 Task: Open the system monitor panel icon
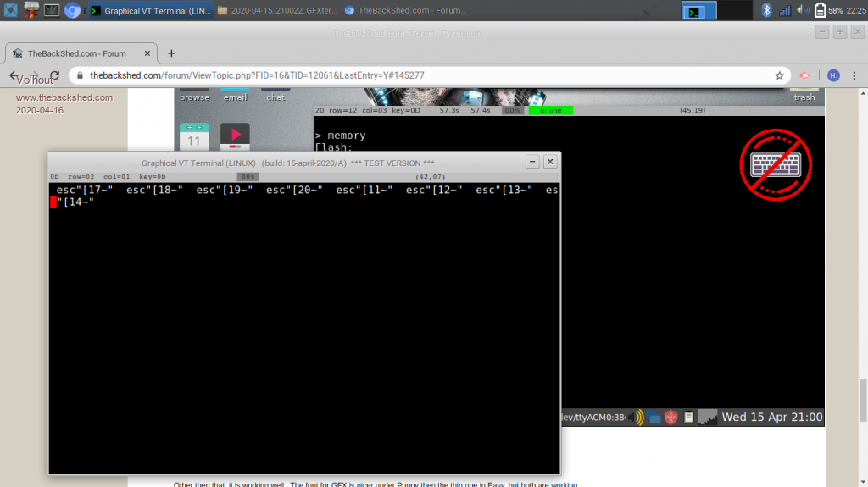tap(52, 11)
